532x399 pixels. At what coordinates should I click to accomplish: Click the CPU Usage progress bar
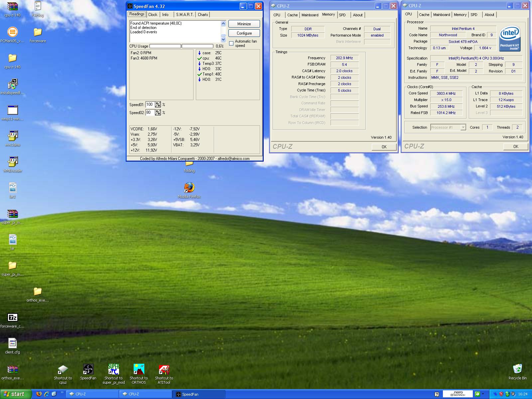[181, 46]
